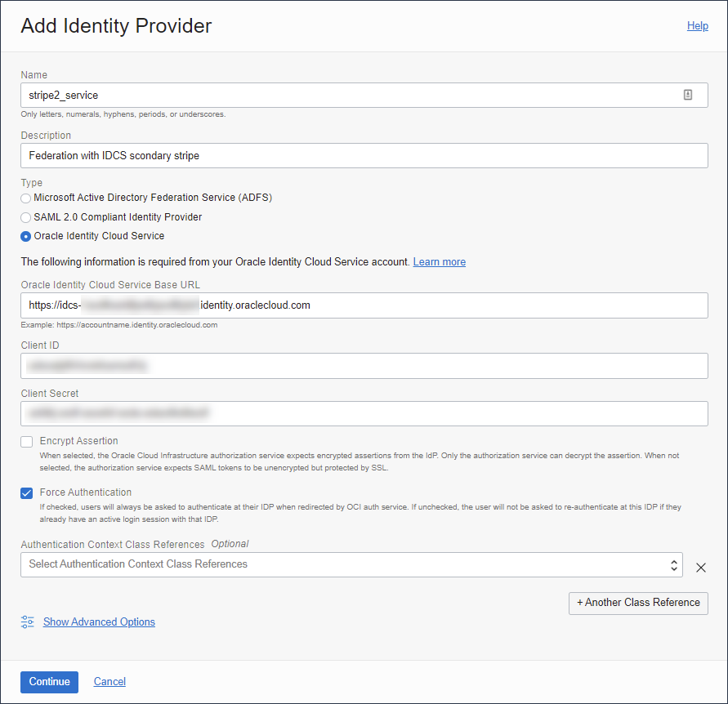Cancel adding the identity provider
This screenshot has height=704, width=728.
tap(109, 681)
